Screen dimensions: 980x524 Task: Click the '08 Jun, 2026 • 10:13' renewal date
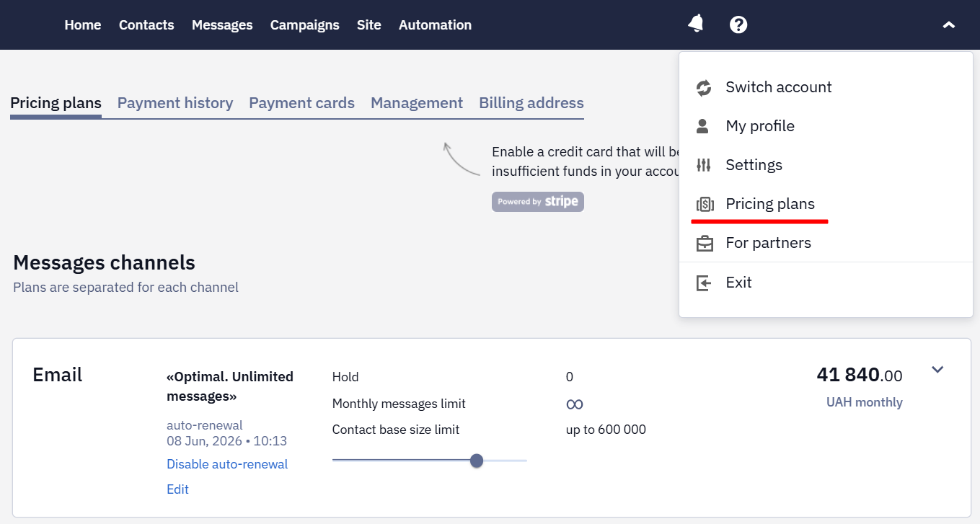(226, 441)
